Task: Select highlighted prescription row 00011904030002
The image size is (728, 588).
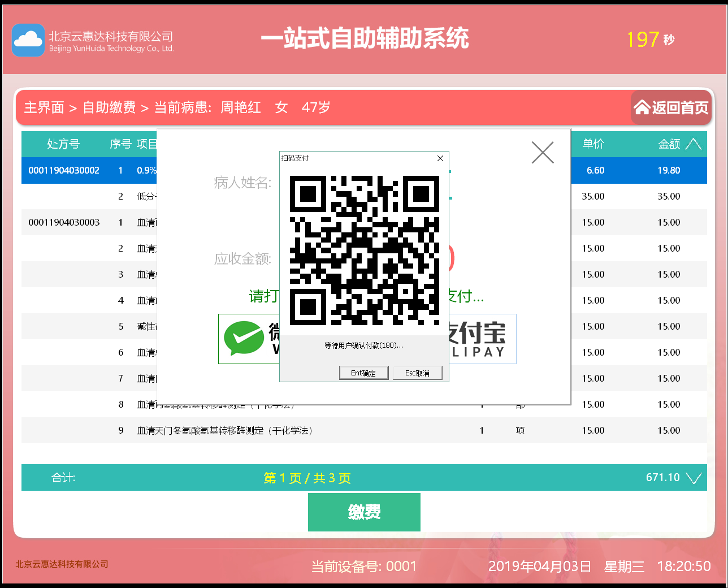Action: pyautogui.click(x=64, y=170)
